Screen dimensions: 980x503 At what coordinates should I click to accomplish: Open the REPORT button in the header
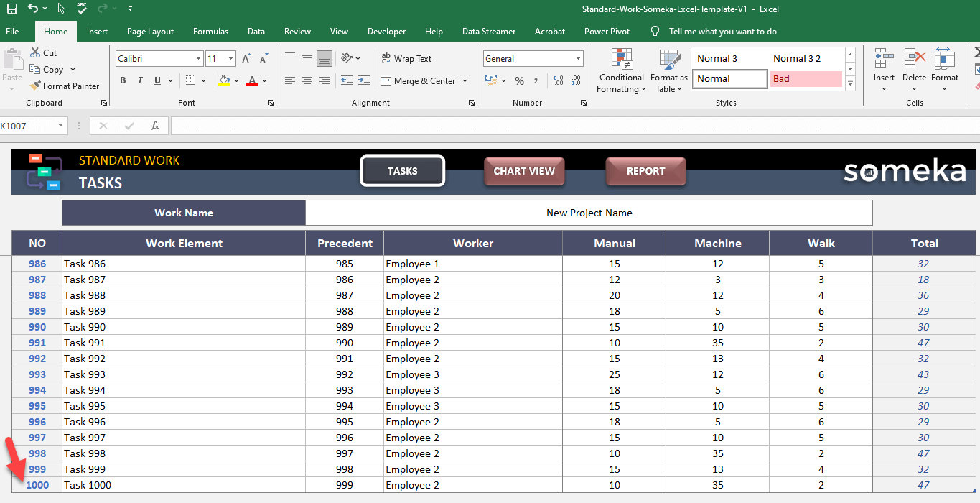(645, 171)
